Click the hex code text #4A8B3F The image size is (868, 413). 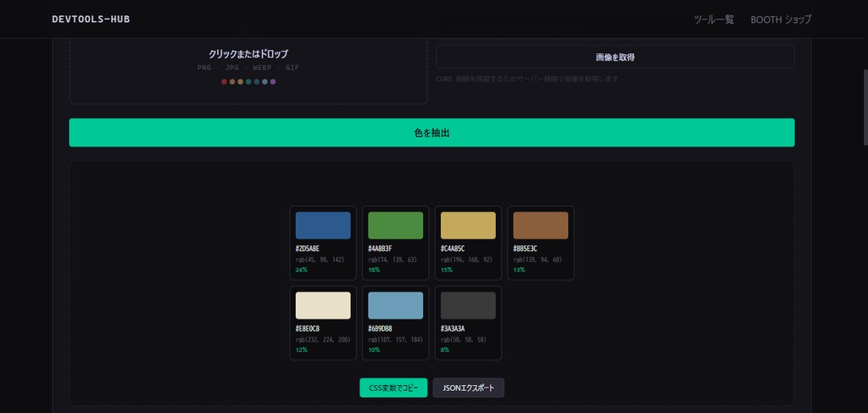pyautogui.click(x=380, y=248)
